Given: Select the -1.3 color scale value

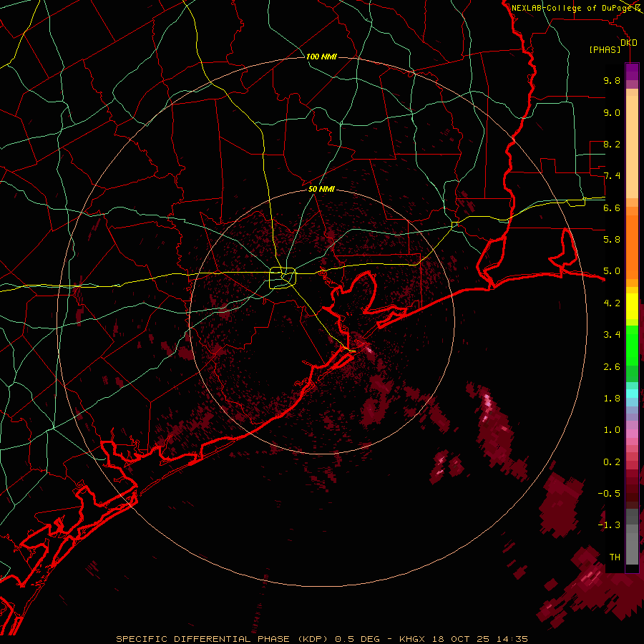Looking at the screenshot, I should (x=609, y=525).
